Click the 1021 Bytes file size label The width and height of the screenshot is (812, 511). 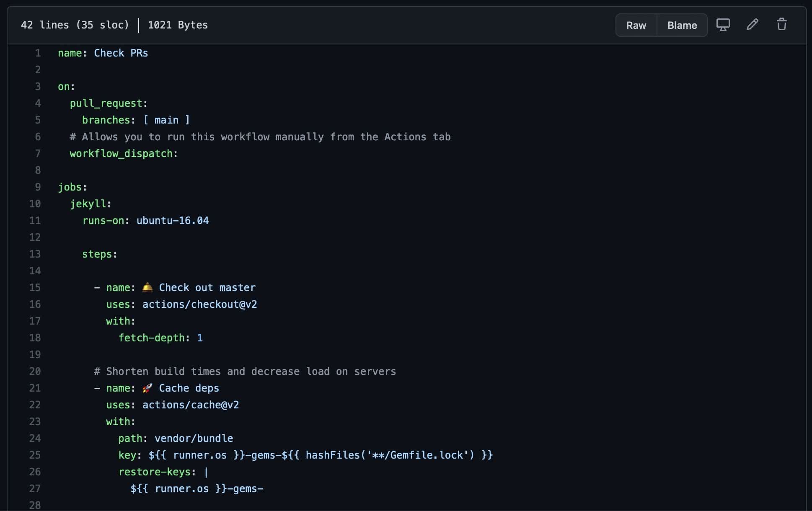point(177,25)
